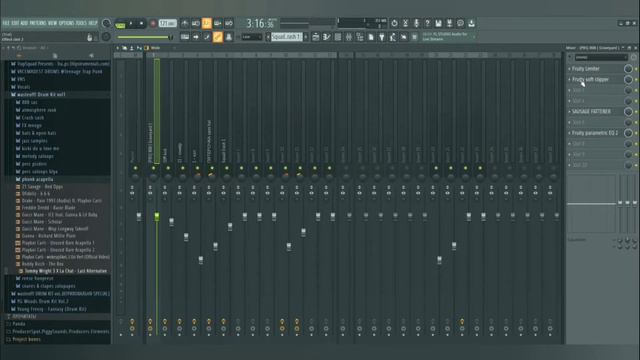Click the export render icon
The height and width of the screenshot is (360, 640).
449,23
